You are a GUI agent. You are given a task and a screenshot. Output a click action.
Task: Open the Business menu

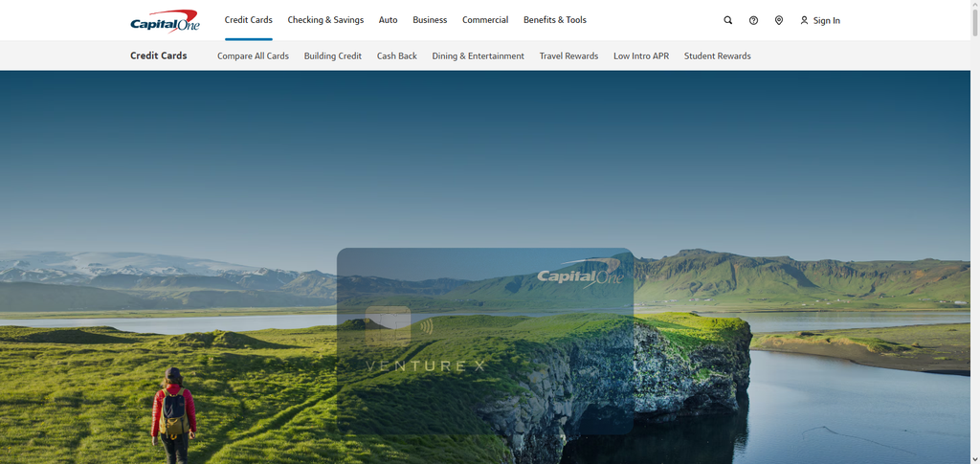[x=430, y=20]
